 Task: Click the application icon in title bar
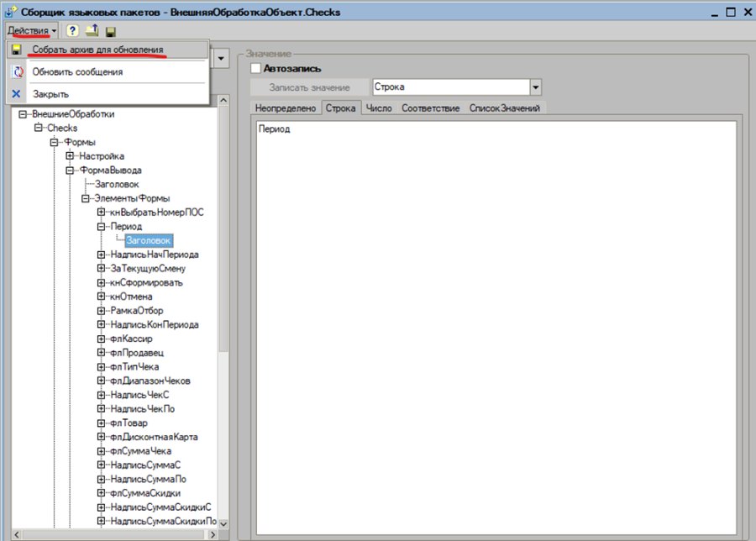coord(11,11)
